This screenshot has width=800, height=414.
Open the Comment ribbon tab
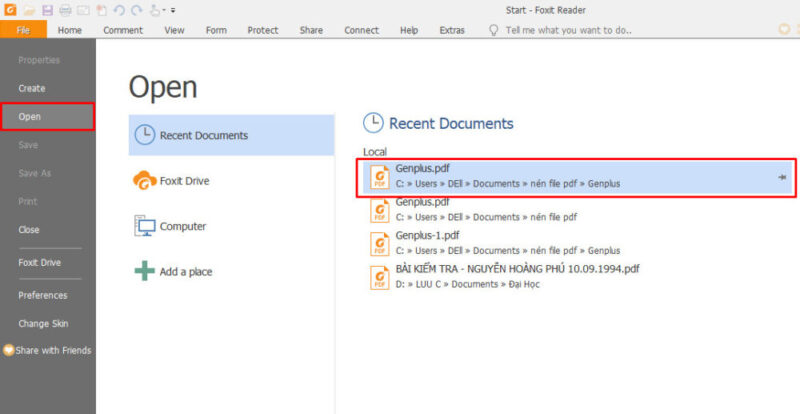(x=123, y=30)
